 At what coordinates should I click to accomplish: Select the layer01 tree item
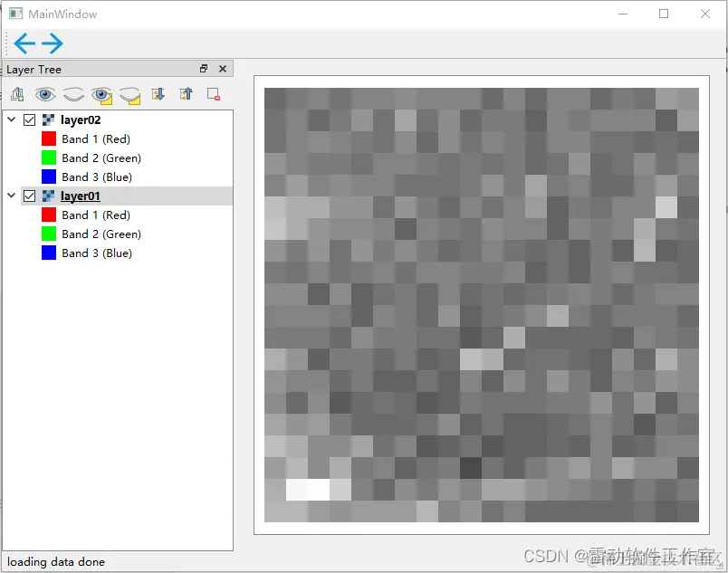pos(81,196)
